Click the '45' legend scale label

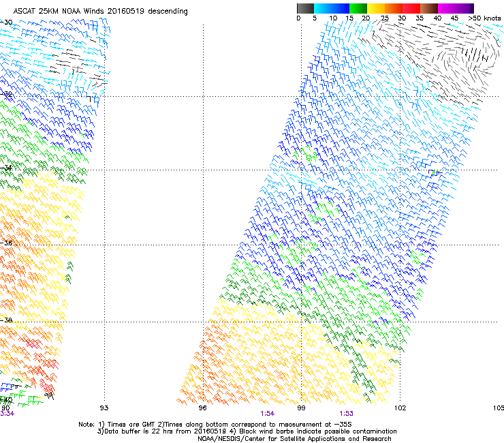click(454, 18)
